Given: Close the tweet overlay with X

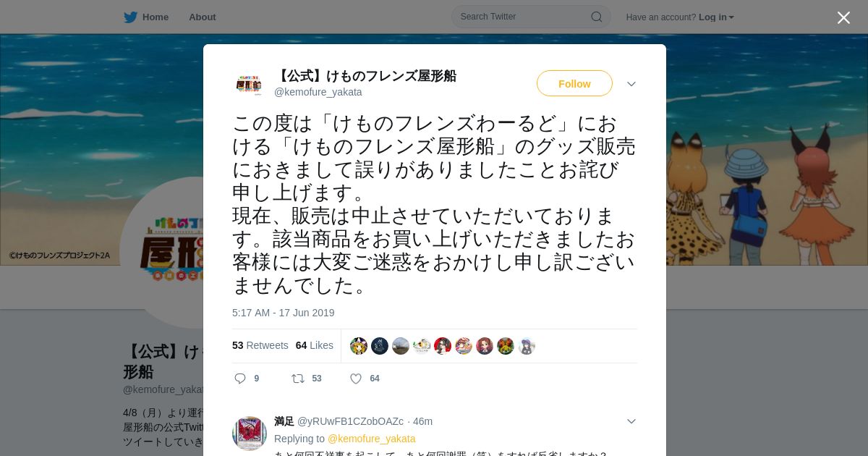Looking at the screenshot, I should (x=843, y=17).
